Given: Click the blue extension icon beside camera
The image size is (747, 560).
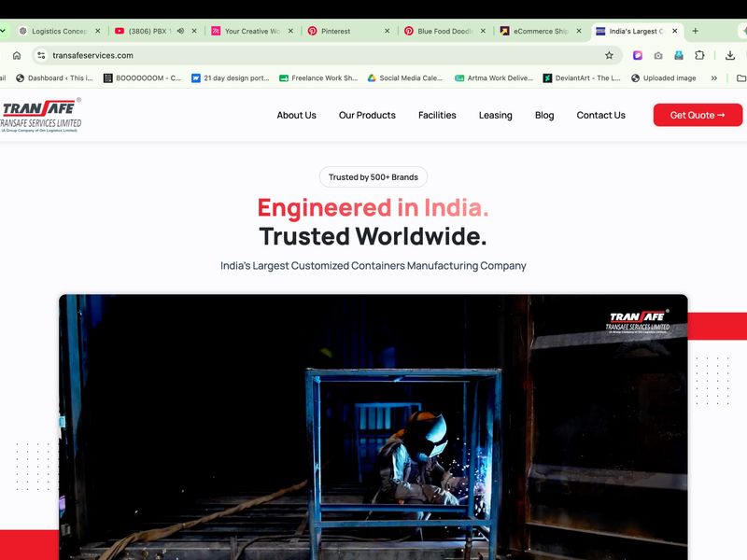Looking at the screenshot, I should tap(679, 55).
